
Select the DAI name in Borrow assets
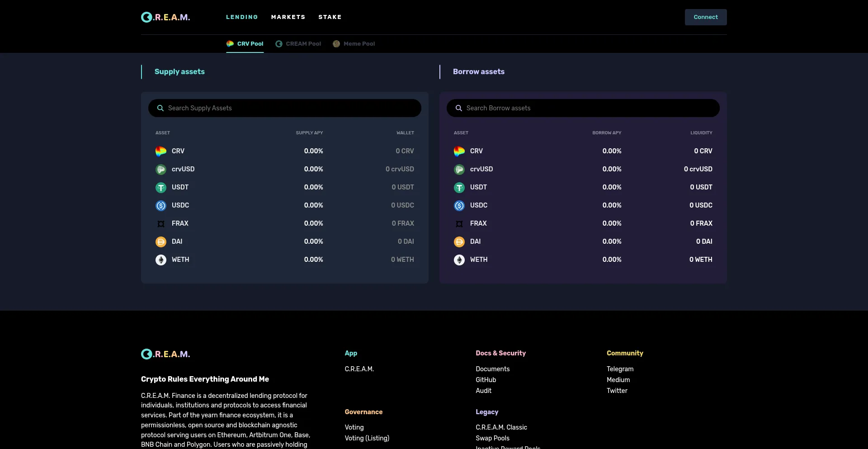[475, 241]
